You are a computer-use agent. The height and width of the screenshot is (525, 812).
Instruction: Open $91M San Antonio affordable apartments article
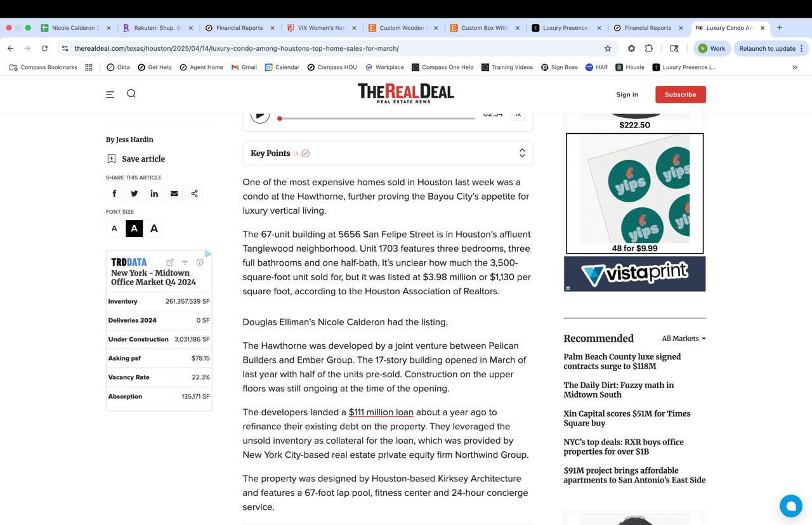click(x=634, y=476)
